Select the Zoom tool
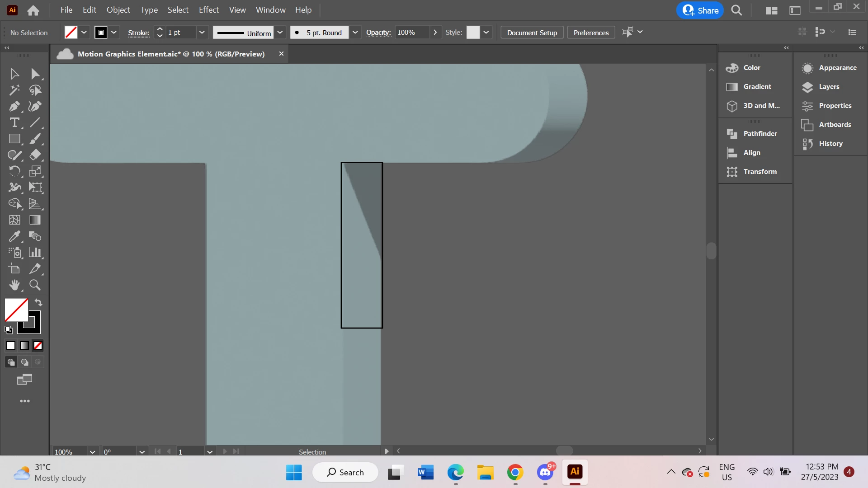 click(35, 285)
